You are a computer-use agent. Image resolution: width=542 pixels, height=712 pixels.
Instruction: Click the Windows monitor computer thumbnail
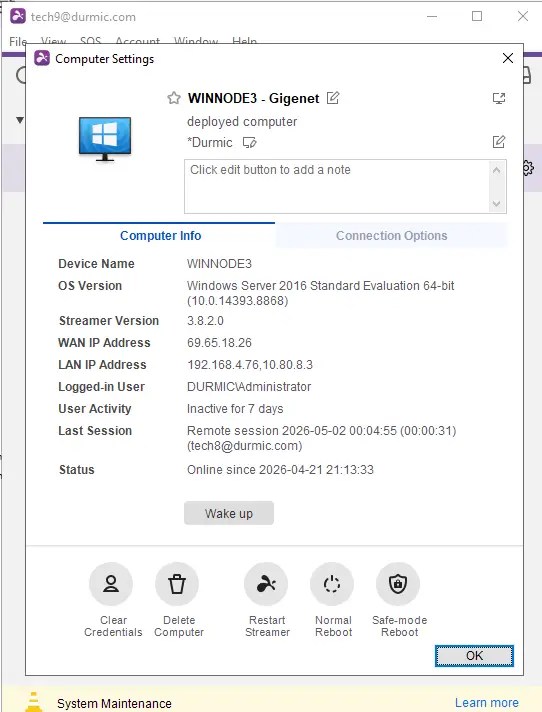105,139
